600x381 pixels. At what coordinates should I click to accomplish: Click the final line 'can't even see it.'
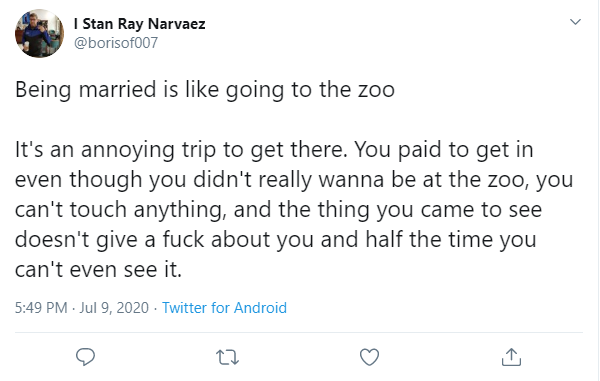98,270
